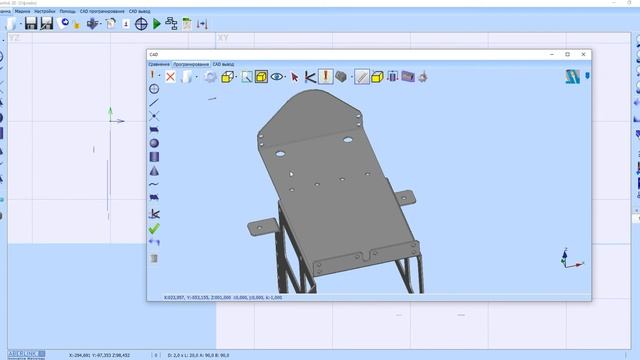Image resolution: width=640 pixels, height=360 pixels.
Task: Click the Save floppy disk icon
Action: [x=31, y=24]
